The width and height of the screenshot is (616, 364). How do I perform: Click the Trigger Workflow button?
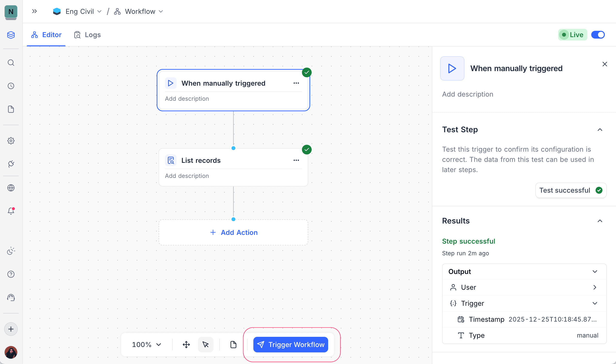coord(291,345)
